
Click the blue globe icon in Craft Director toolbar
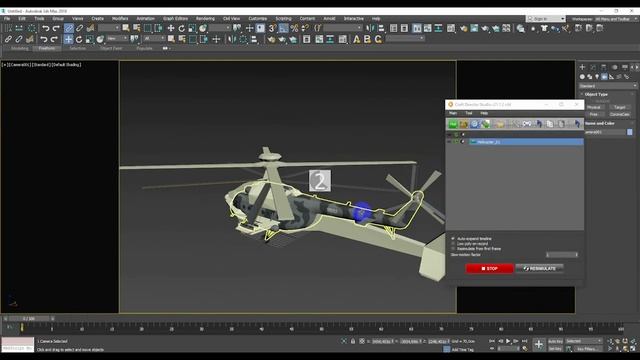474,124
